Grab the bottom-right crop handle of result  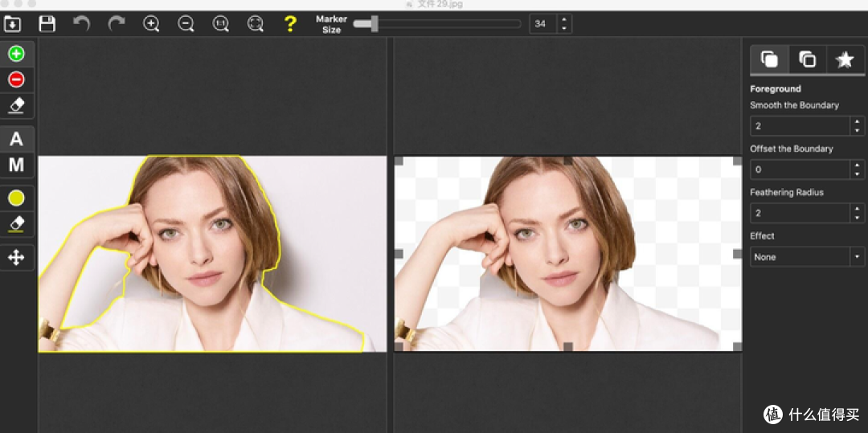tap(737, 347)
